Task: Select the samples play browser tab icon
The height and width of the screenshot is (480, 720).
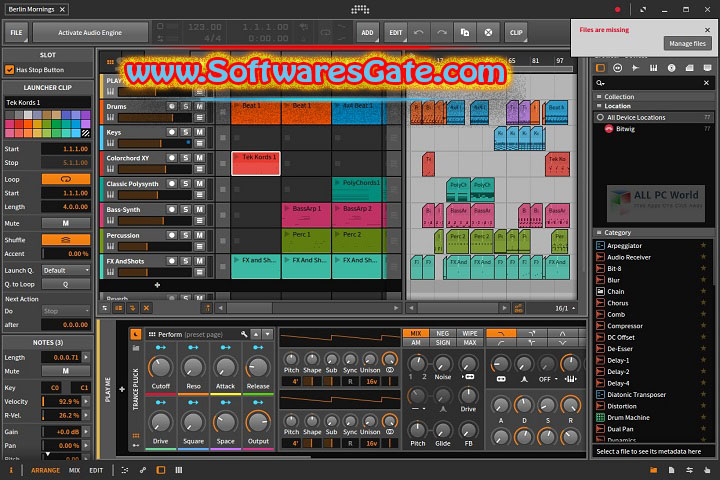Action: [635, 68]
